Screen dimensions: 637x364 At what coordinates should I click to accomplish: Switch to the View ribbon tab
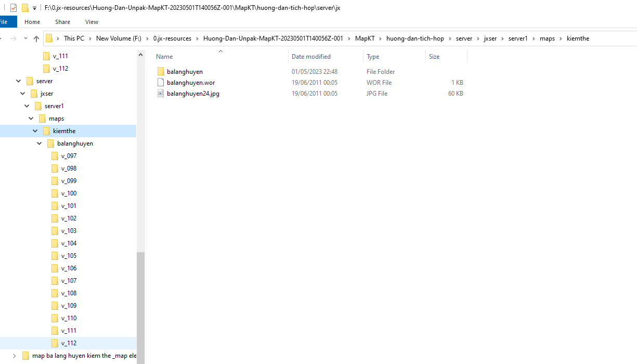click(92, 22)
